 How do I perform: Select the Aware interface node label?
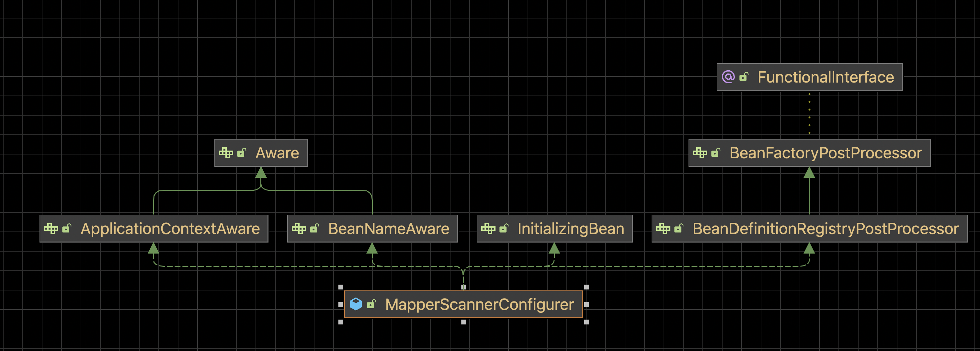277,153
